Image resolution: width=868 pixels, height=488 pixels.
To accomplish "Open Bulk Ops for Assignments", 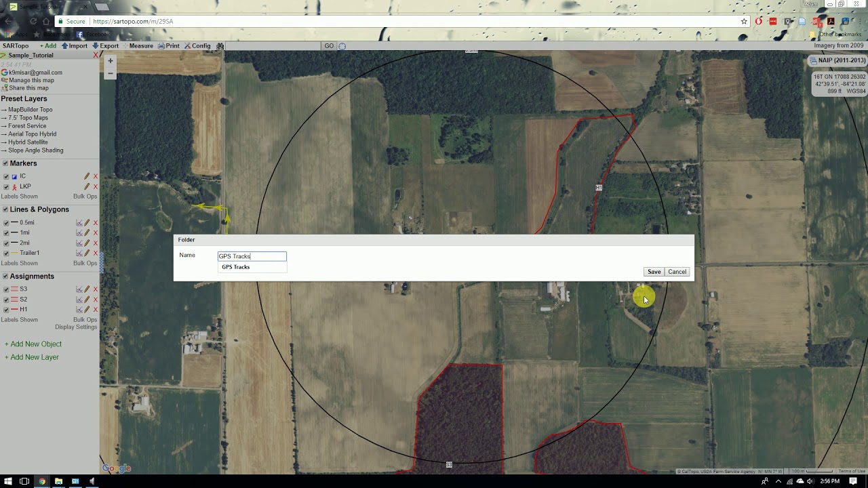I will [85, 320].
